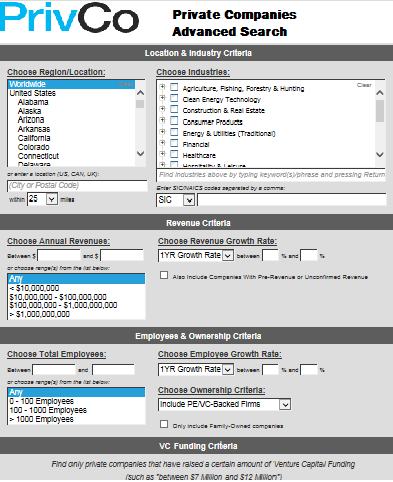This screenshot has width=393, height=482.
Task: Click industries list scroll down arrow
Action: tap(380, 154)
